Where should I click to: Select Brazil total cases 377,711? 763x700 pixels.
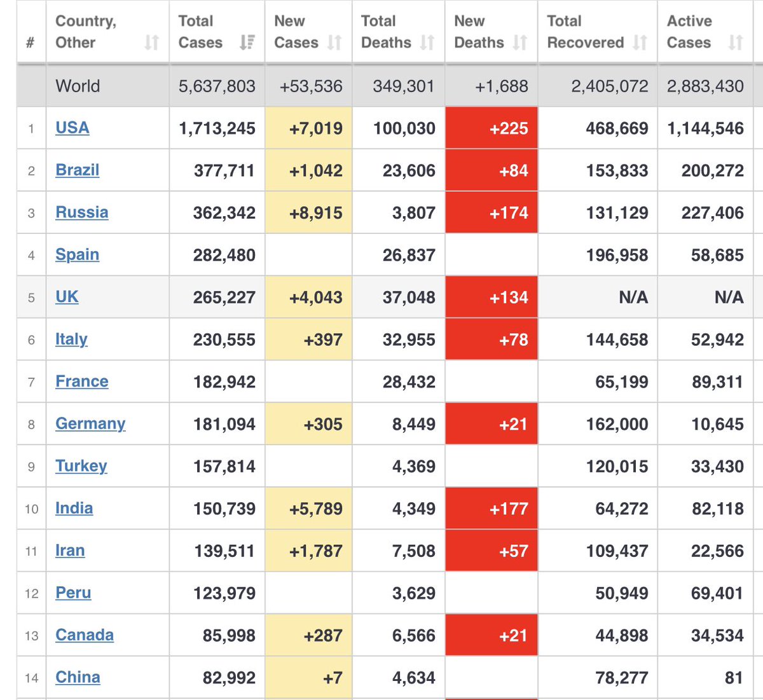224,170
